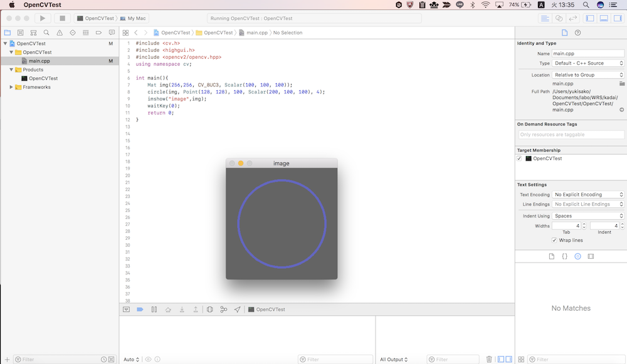Screen dimensions: 627x364
Task: Click the Tab width stepper
Action: pyautogui.click(x=584, y=226)
